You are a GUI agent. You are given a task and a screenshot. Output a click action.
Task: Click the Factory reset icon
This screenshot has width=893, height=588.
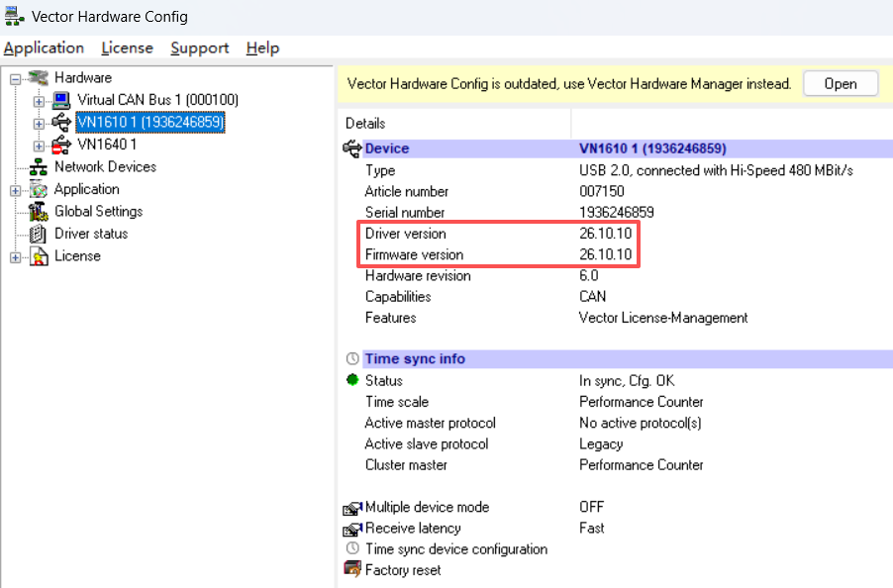pos(352,568)
